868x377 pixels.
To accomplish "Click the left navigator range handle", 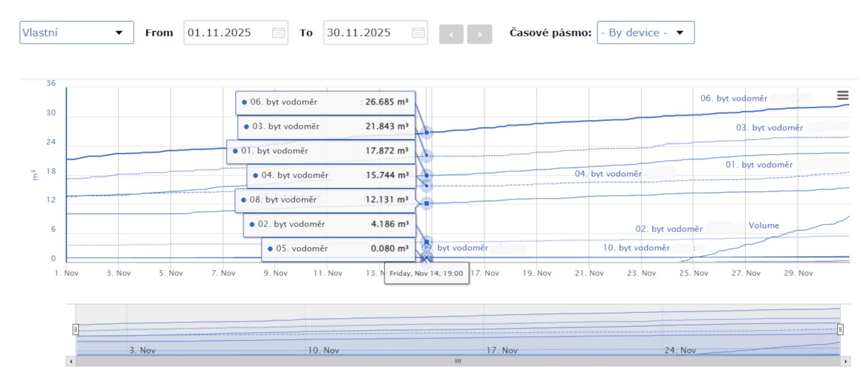I will coord(75,330).
